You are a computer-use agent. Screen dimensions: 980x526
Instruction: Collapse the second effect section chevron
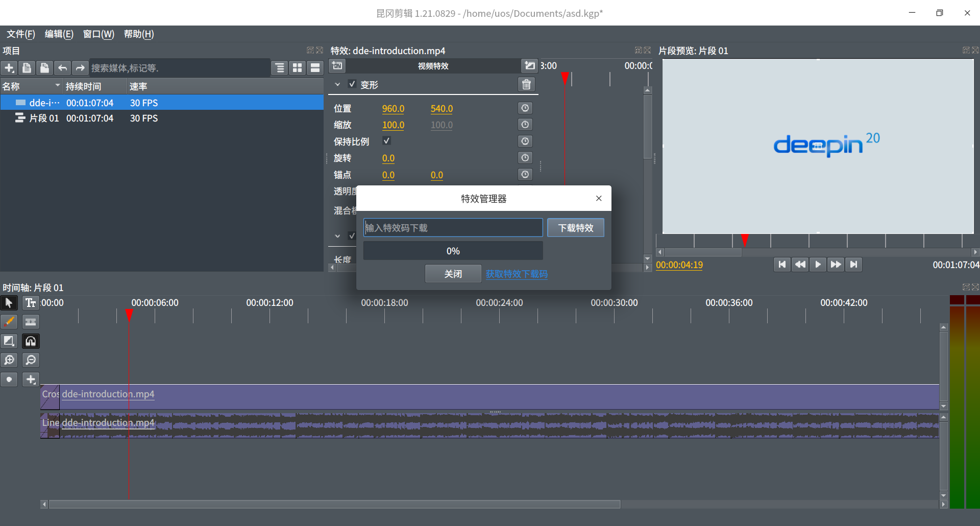pos(337,236)
